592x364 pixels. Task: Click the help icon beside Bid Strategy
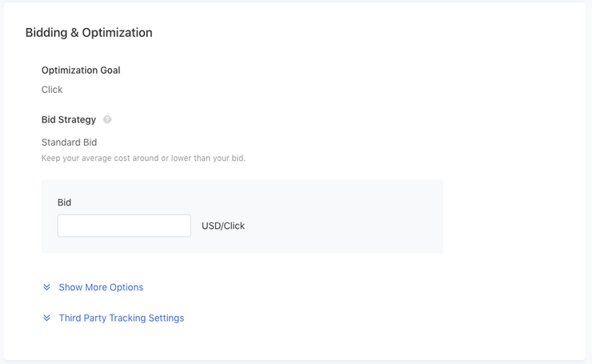click(107, 120)
